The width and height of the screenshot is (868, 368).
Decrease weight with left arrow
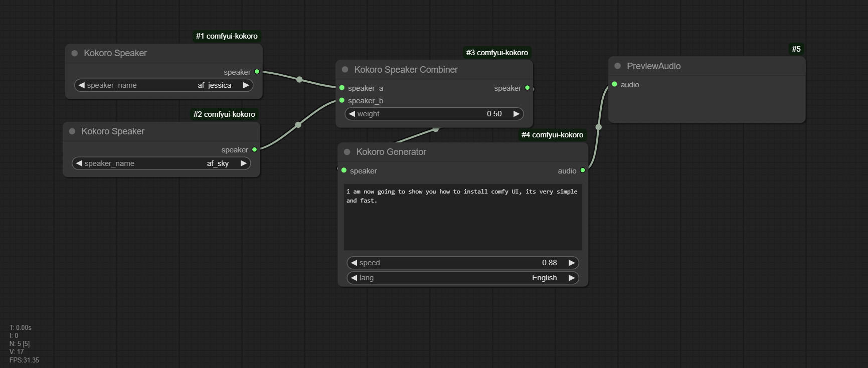pyautogui.click(x=352, y=114)
